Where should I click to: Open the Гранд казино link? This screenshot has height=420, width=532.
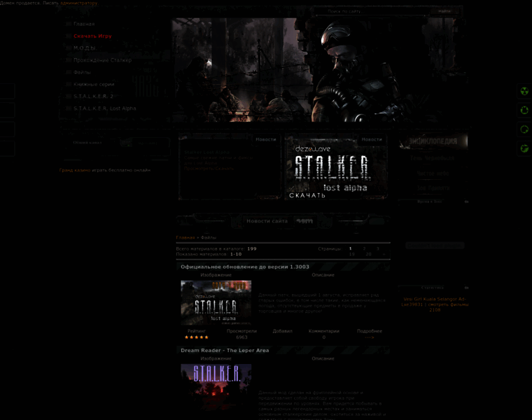click(x=75, y=170)
